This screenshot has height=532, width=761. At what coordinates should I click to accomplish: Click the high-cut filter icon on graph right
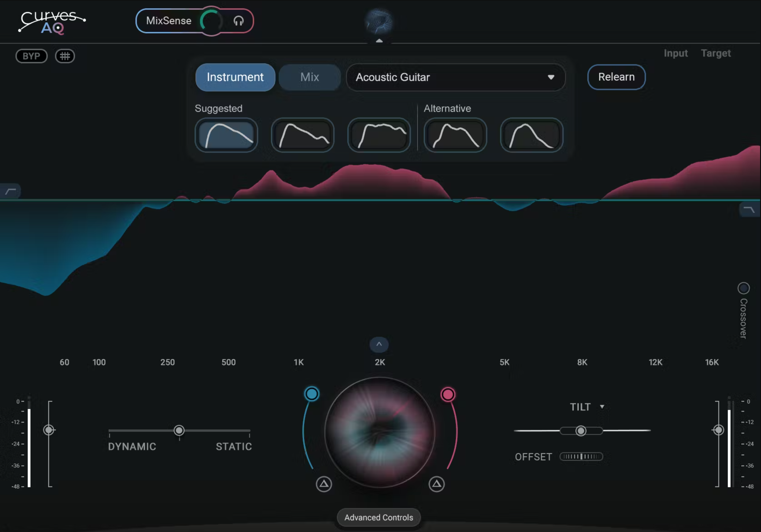[749, 209]
